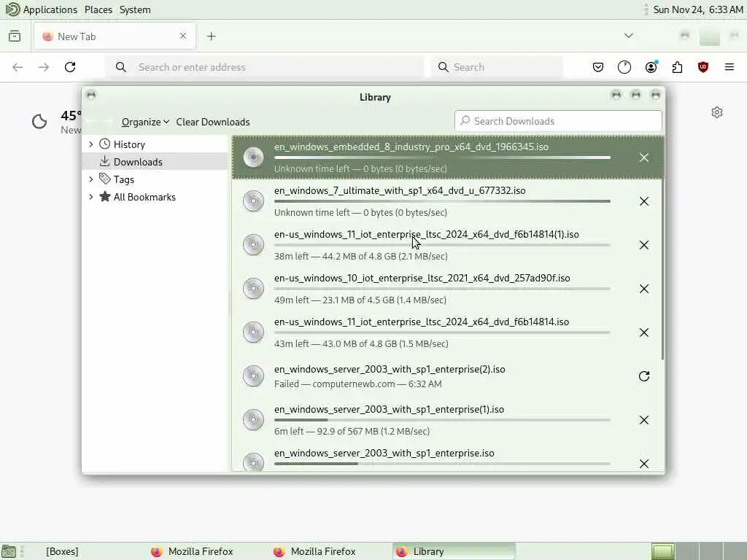Open the Organize dropdown menu
Viewport: 747px width, 560px height.
coord(145,122)
